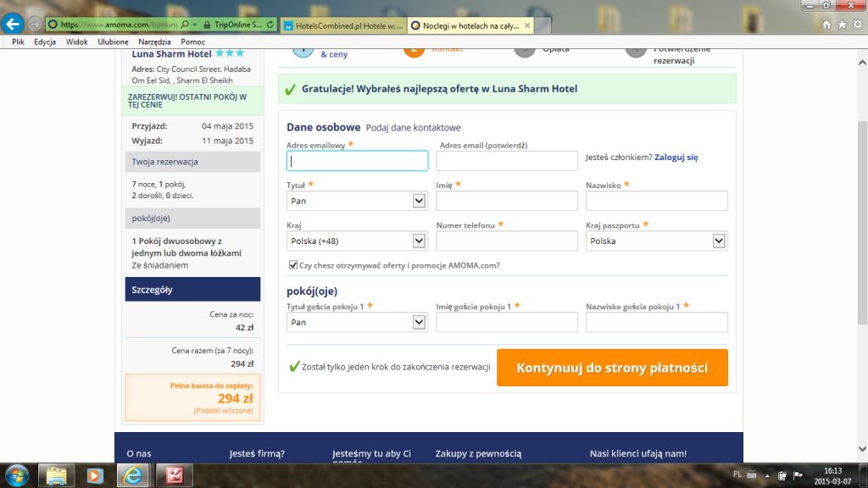Open browser settings gear icon

pyautogui.click(x=858, y=25)
